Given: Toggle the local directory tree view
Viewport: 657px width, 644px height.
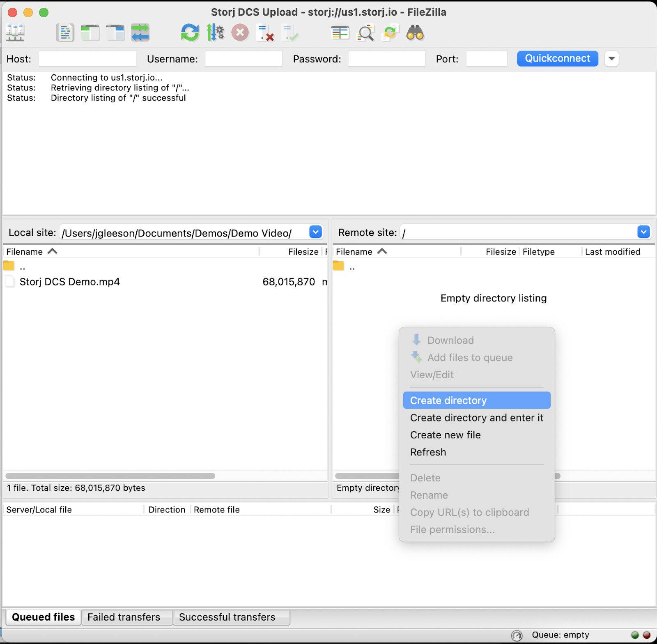Looking at the screenshot, I should point(90,33).
